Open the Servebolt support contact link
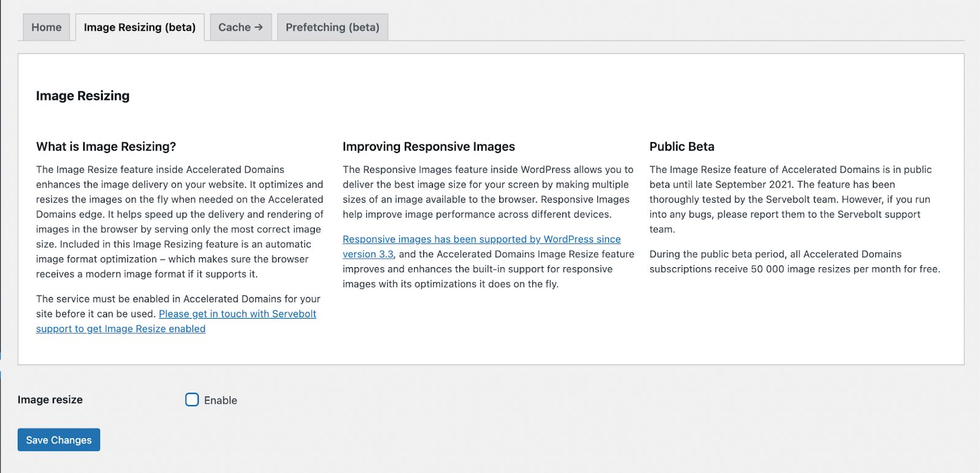 point(176,321)
